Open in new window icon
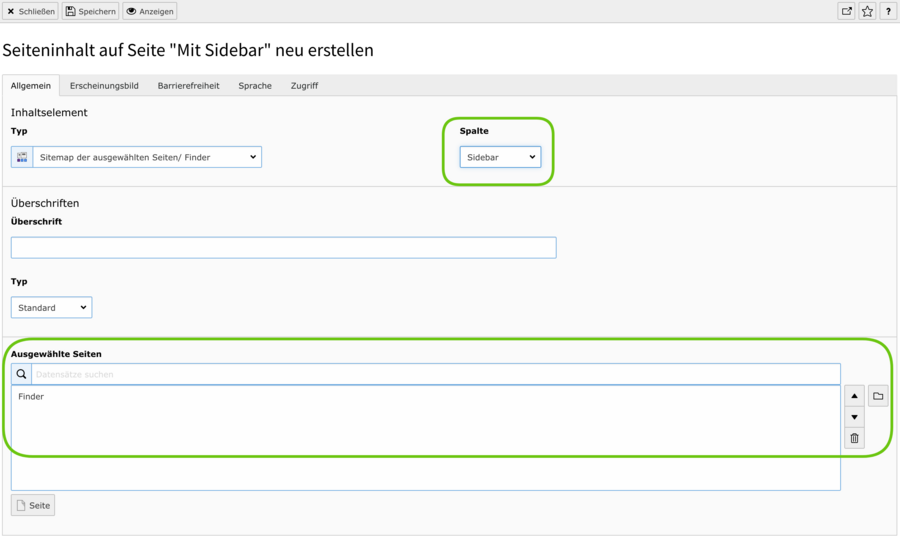Viewport: 900px width, 538px height. click(x=846, y=11)
